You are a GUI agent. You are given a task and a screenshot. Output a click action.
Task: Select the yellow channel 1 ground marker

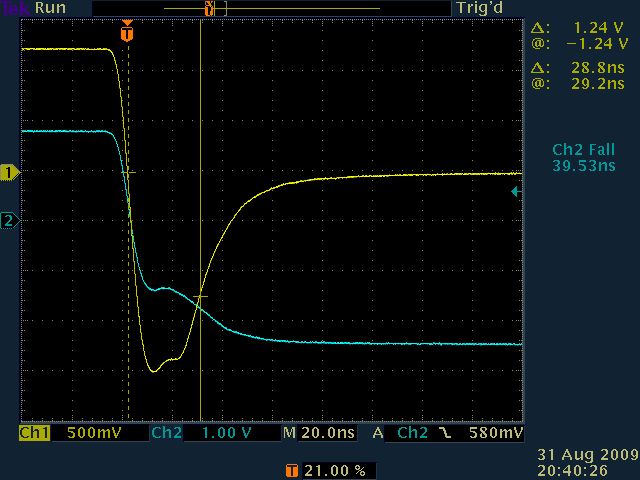10,173
